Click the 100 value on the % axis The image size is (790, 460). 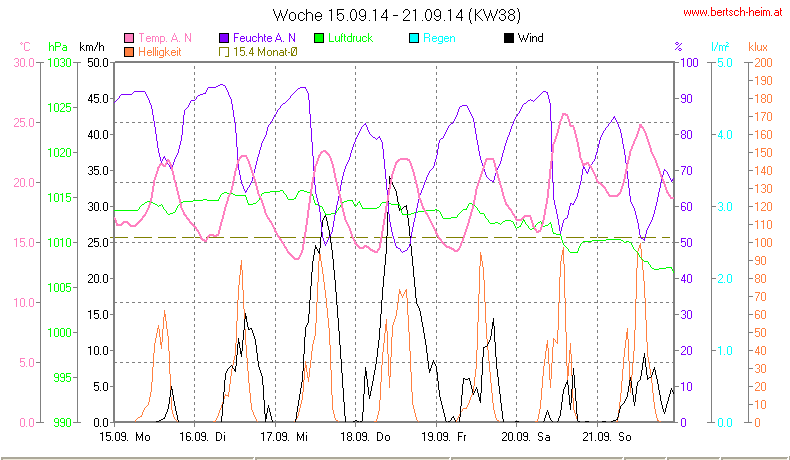pos(689,62)
